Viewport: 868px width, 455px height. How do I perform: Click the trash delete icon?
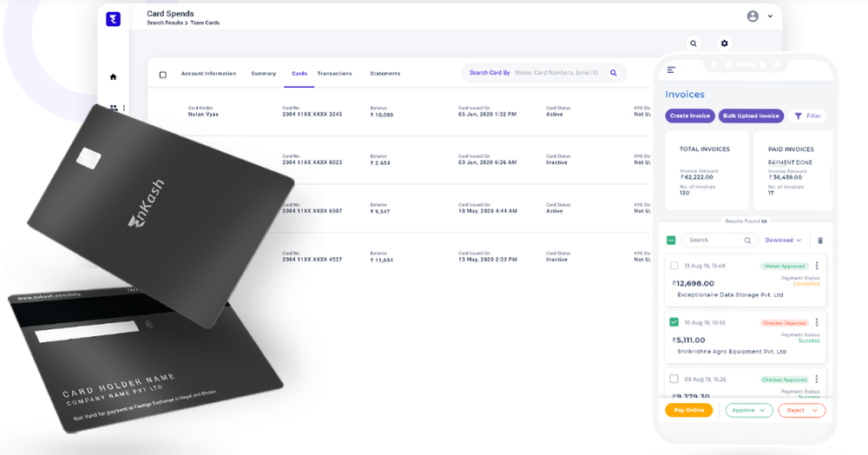(820, 241)
